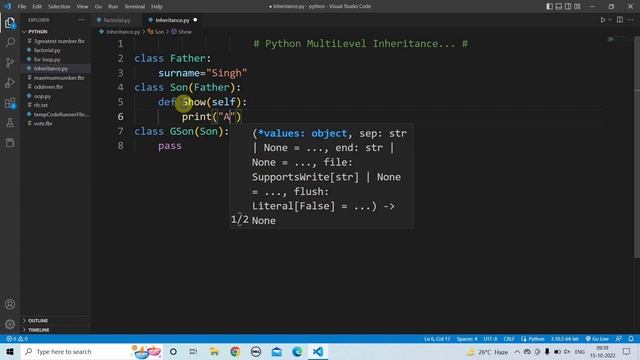Open the Extensions view
Screen dimensions: 640x360
pos(10,103)
